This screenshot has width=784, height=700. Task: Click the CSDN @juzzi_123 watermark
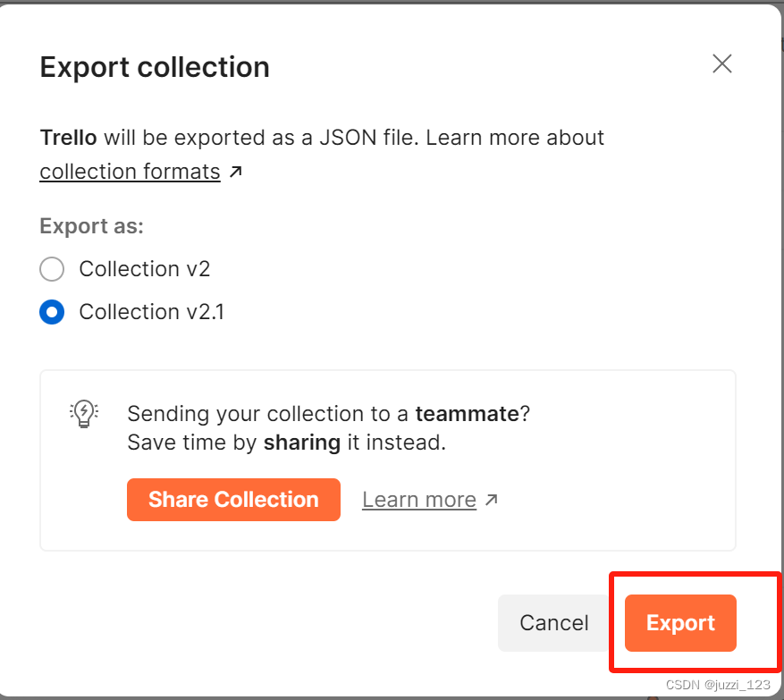pyautogui.click(x=718, y=684)
